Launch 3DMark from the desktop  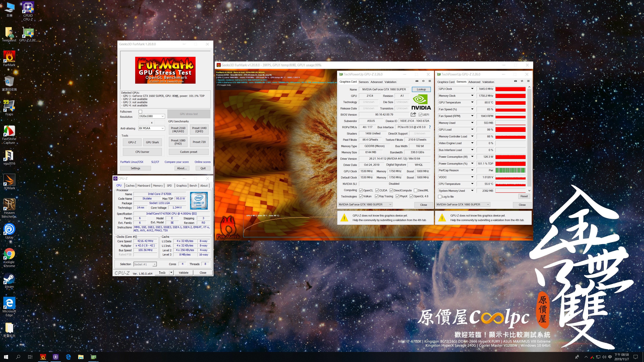coord(9,182)
